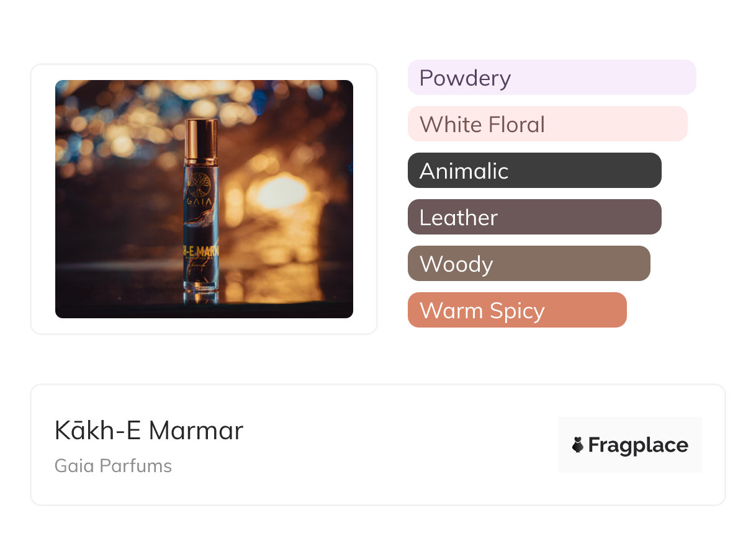Click the blue bokeh area top of photo
The image size is (756, 536).
[310, 93]
